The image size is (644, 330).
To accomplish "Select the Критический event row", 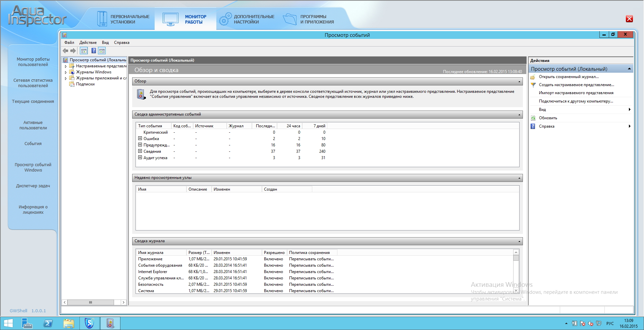I will [x=232, y=132].
